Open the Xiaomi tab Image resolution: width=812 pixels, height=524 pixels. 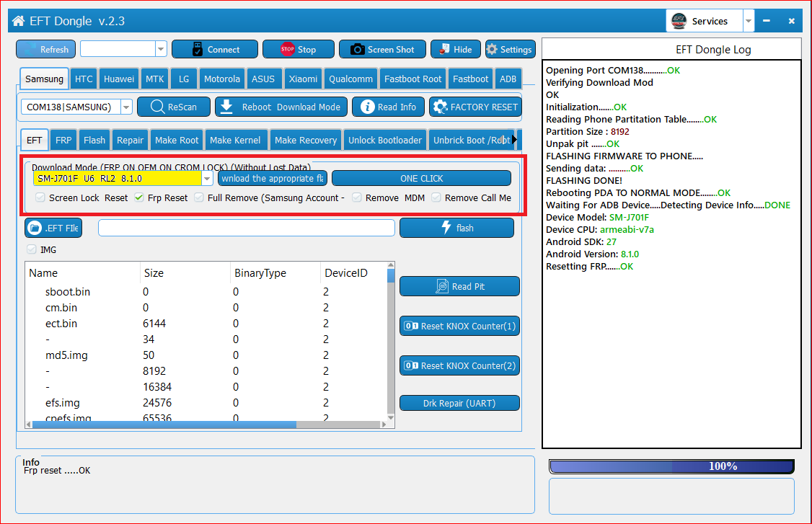[303, 79]
